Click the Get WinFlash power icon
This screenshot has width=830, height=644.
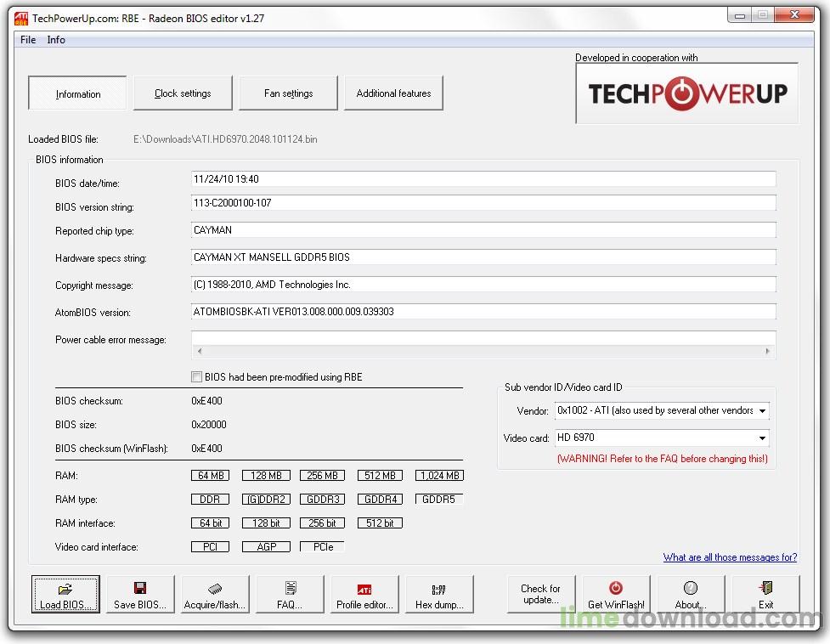tap(616, 588)
